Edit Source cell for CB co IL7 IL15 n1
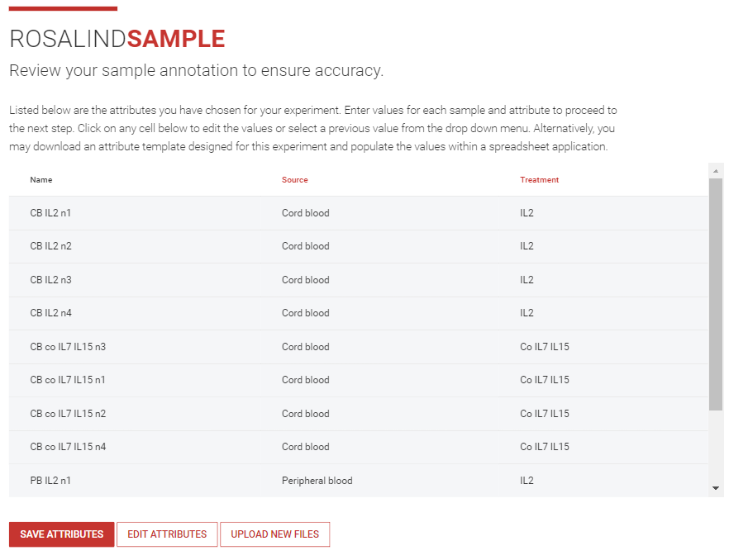This screenshot has width=729, height=560. coord(380,380)
